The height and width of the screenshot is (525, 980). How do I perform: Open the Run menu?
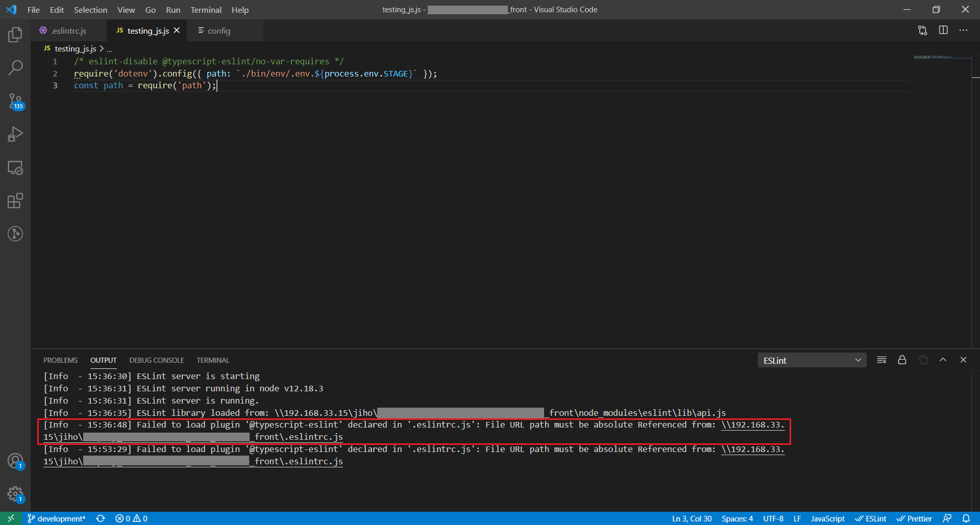(173, 10)
